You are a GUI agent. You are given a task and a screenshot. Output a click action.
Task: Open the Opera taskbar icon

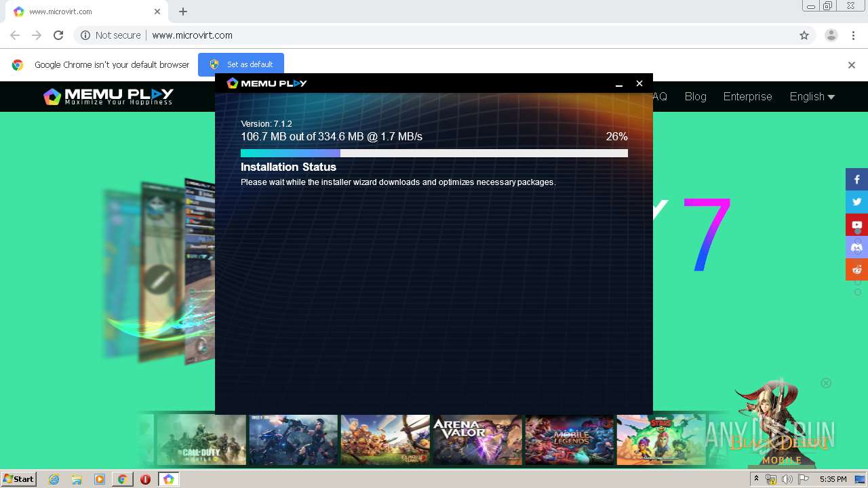pyautogui.click(x=145, y=479)
